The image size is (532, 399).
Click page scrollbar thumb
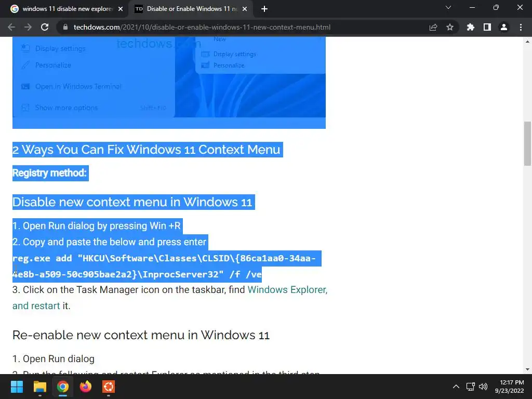click(x=527, y=143)
